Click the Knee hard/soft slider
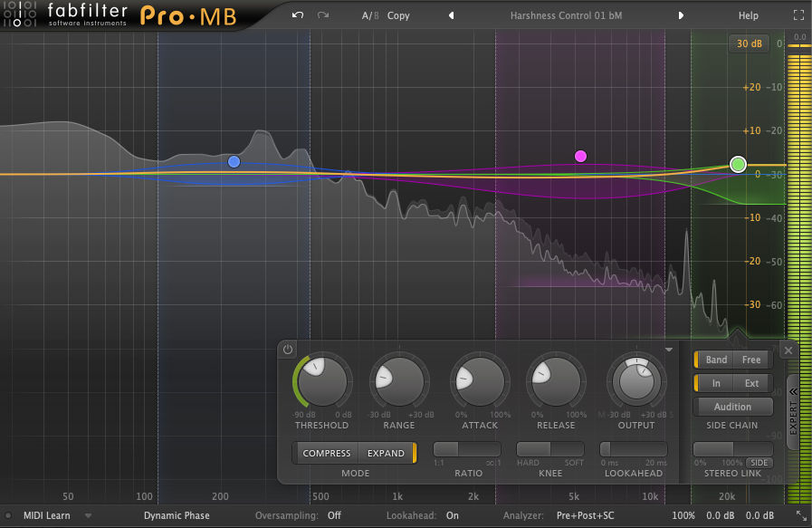The height and width of the screenshot is (528, 812). pos(550,448)
